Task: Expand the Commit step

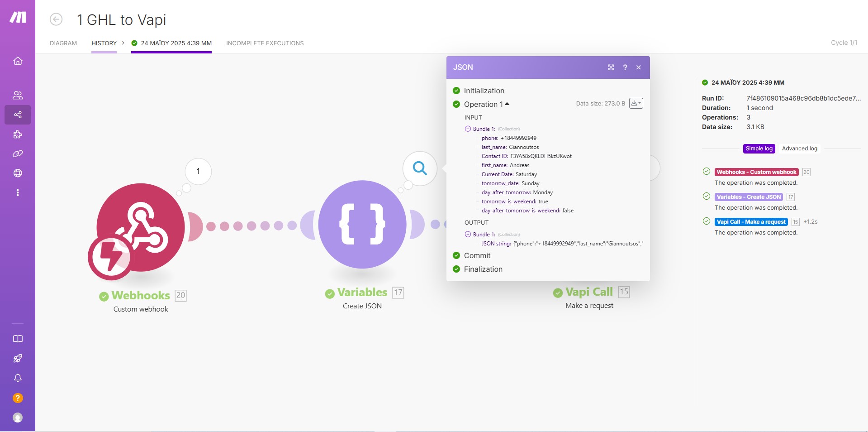Action: 477,255
